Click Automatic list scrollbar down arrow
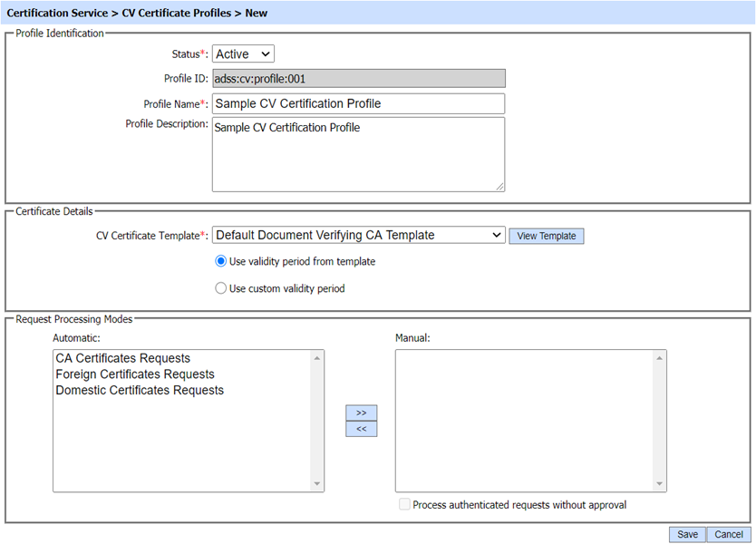Image resolution: width=756 pixels, height=544 pixels. (x=316, y=484)
